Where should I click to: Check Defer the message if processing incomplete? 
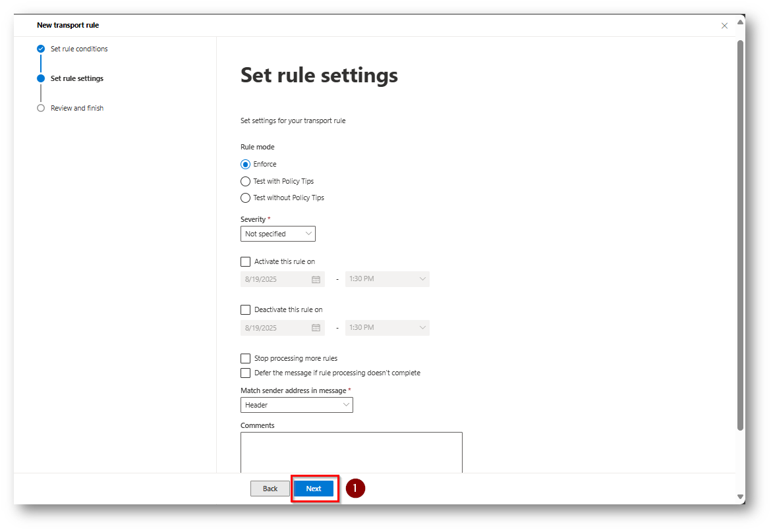(x=246, y=373)
